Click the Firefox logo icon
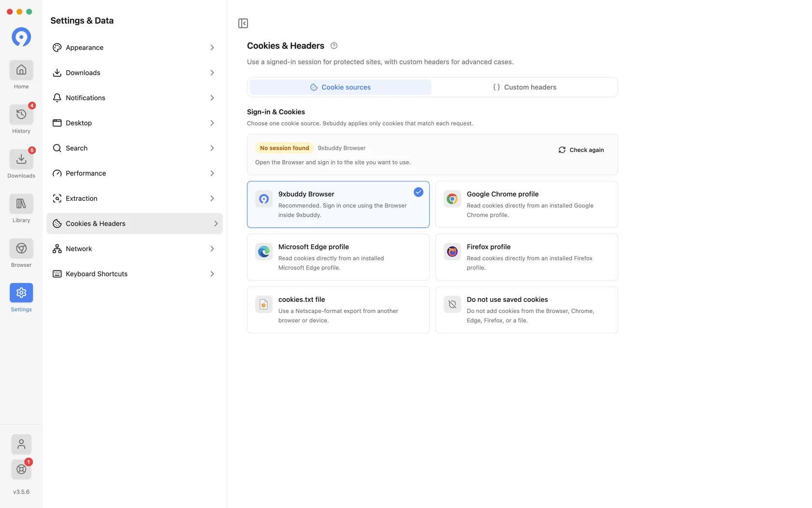812x508 pixels. pos(452,252)
